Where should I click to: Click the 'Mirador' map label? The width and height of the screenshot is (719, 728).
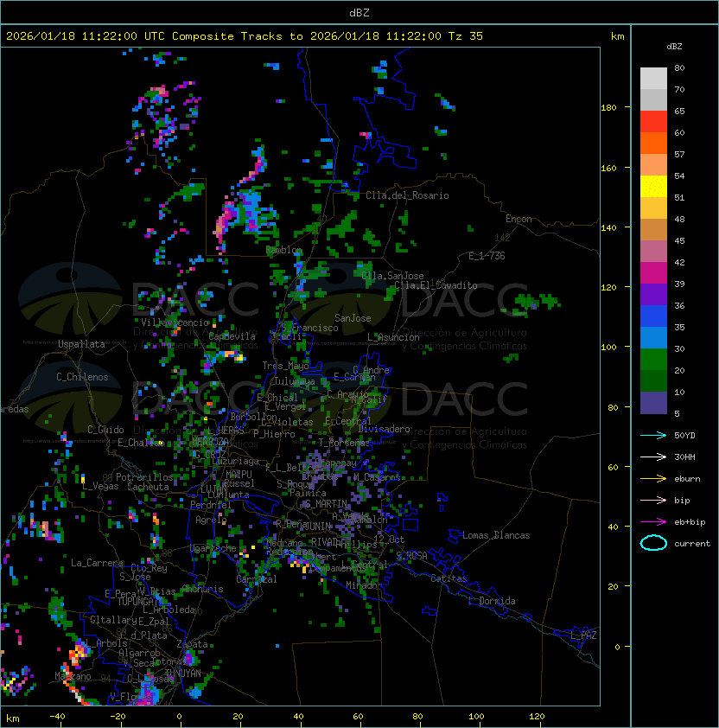[364, 585]
